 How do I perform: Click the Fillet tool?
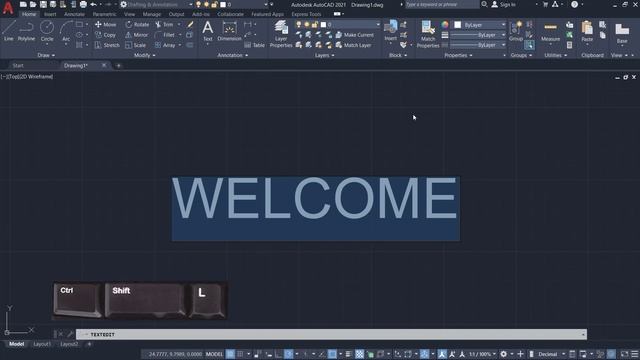coord(165,35)
